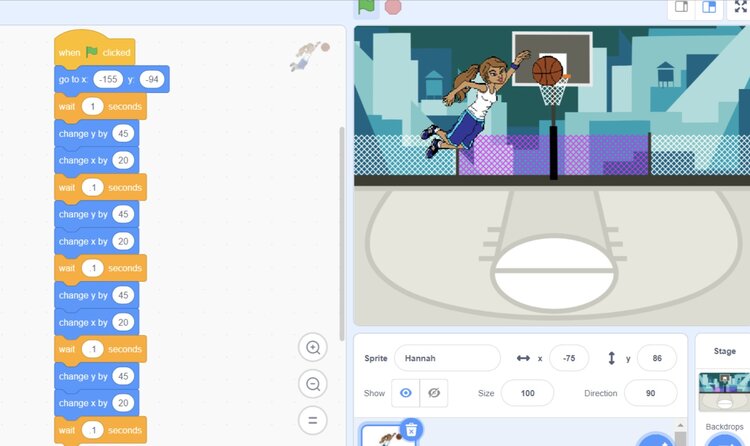Click the sprite name field containing Hannah
This screenshot has width=750, height=446.
[x=446, y=358]
